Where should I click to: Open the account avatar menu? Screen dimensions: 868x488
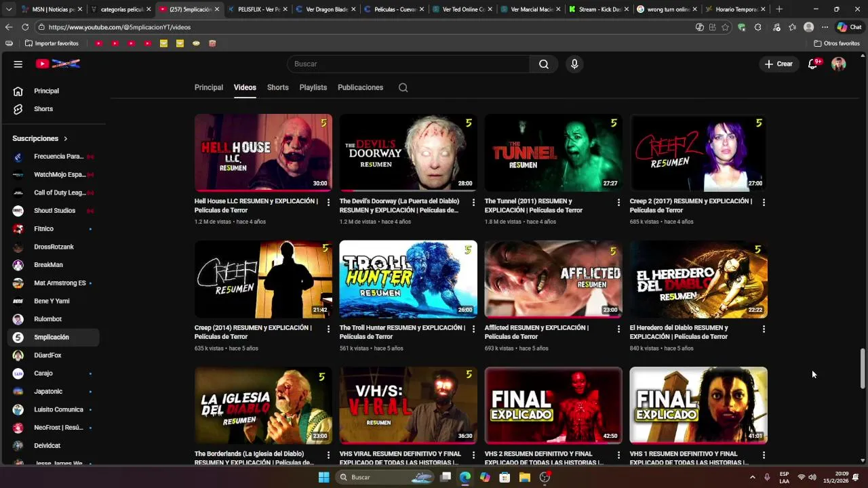pyautogui.click(x=839, y=64)
